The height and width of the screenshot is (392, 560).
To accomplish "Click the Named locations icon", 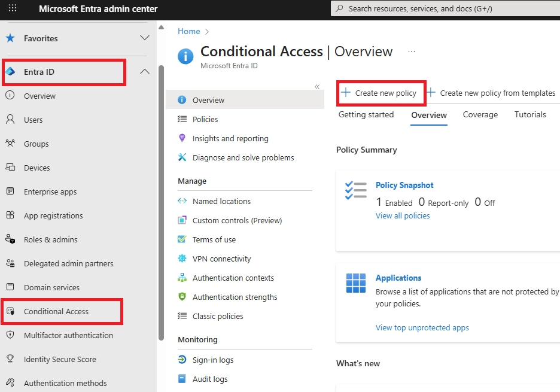I will pos(182,201).
